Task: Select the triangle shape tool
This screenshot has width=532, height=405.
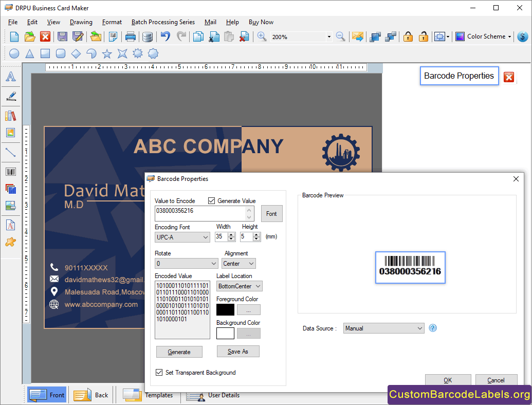Action: (x=30, y=53)
